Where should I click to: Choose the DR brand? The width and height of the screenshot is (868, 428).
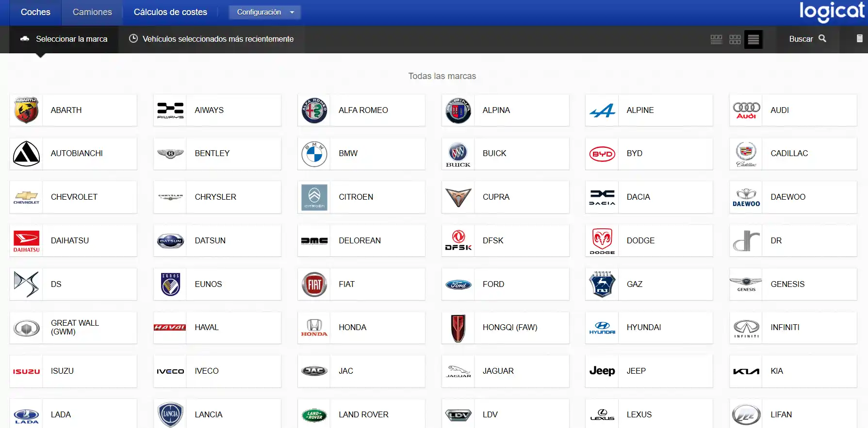[793, 241]
